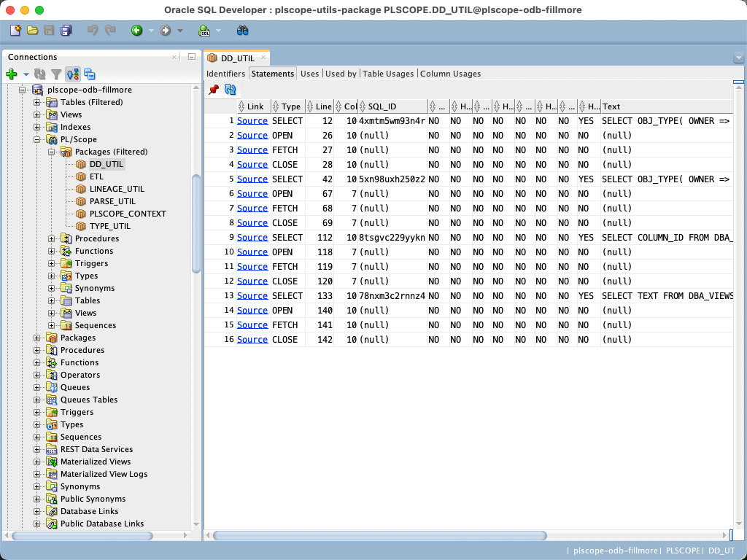Select LINEAGE_UTIL package in the tree
The height and width of the screenshot is (560, 747).
click(117, 189)
